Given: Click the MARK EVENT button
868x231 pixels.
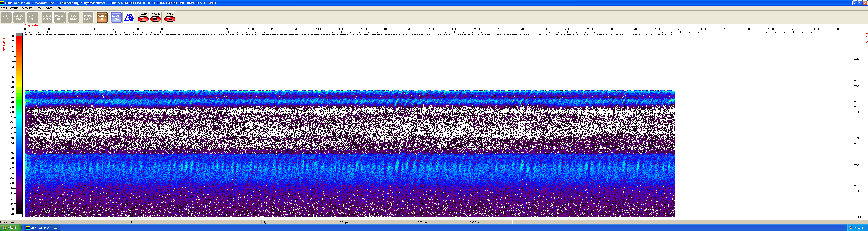Looking at the screenshot, I should pyautogui.click(x=88, y=18).
